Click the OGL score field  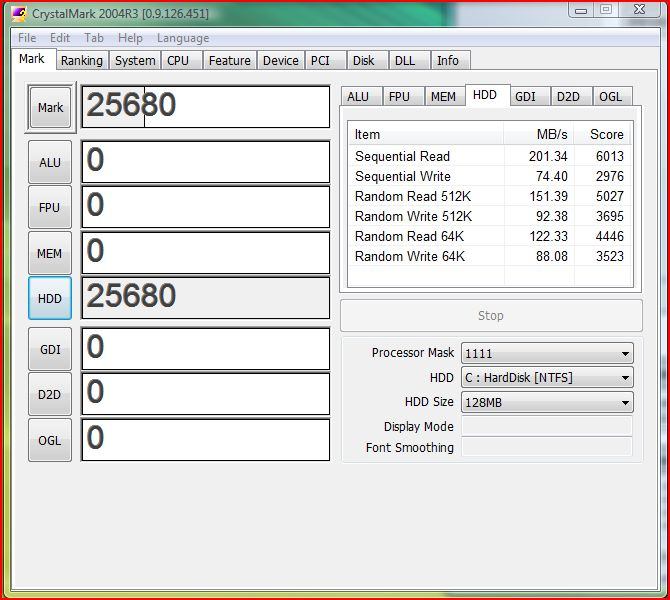click(206, 440)
